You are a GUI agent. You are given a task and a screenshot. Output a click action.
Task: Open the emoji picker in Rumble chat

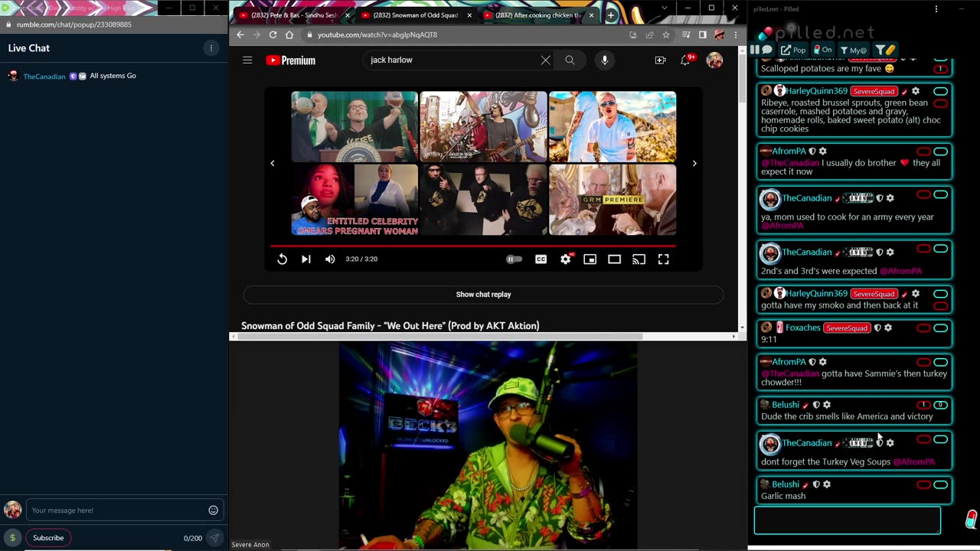(x=214, y=510)
